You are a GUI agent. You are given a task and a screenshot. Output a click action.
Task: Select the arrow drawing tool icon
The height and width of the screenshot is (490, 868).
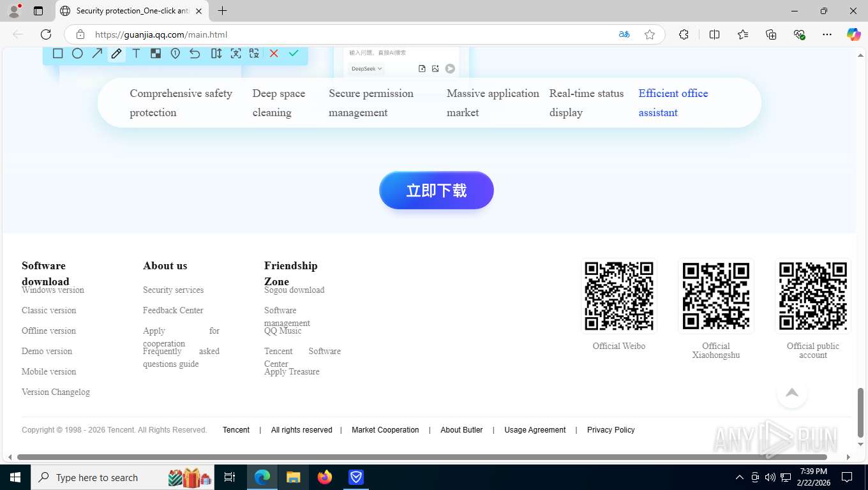pyautogui.click(x=97, y=54)
